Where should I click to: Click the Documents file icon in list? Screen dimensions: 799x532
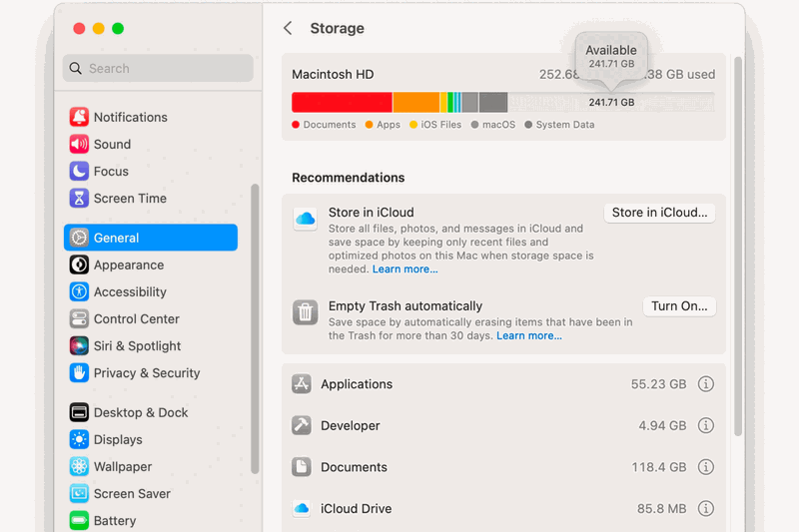point(302,467)
